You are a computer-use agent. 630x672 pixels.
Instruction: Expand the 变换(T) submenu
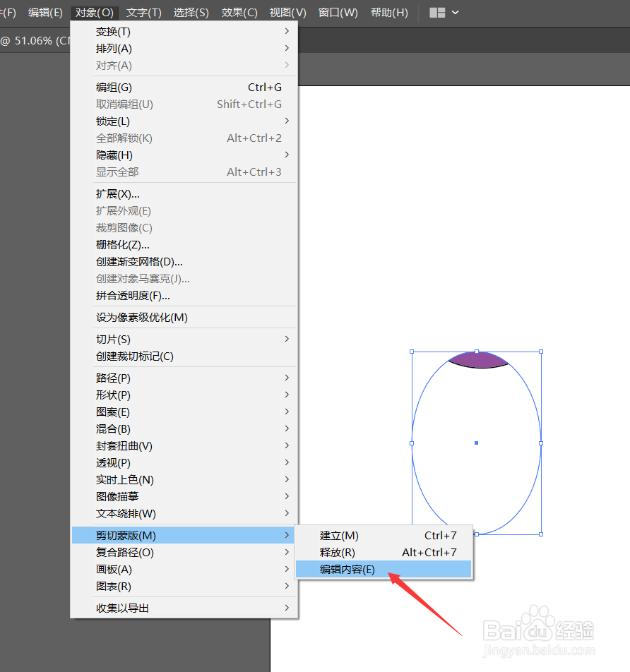click(184, 32)
